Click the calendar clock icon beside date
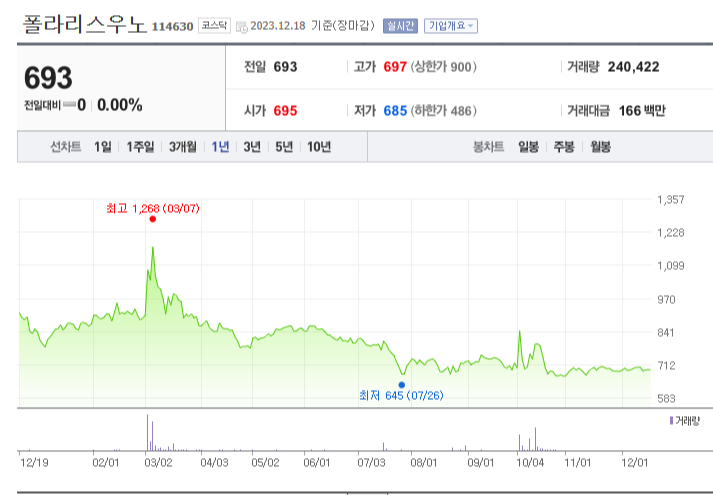Screen dimensions: 713x495 point(242,27)
